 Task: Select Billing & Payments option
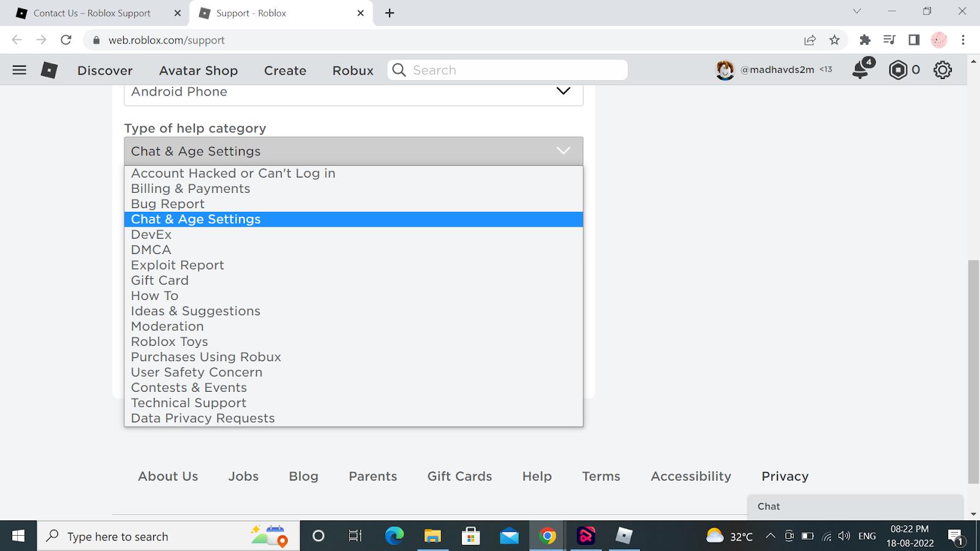[x=190, y=189]
